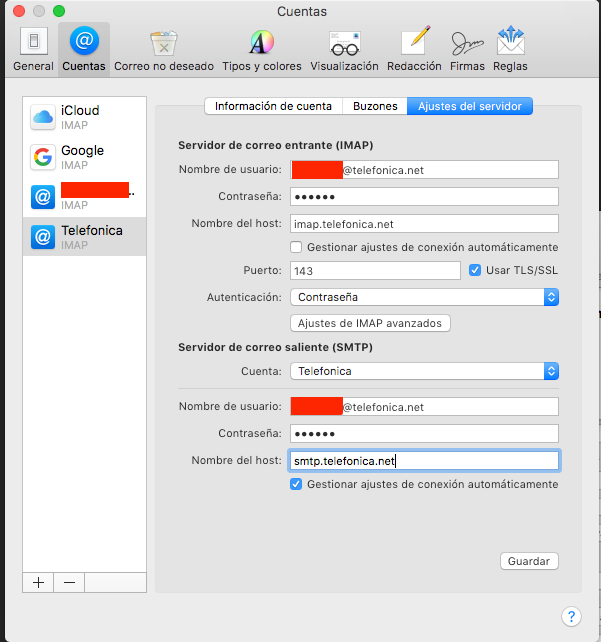Open Redacción preferences

[x=415, y=49]
